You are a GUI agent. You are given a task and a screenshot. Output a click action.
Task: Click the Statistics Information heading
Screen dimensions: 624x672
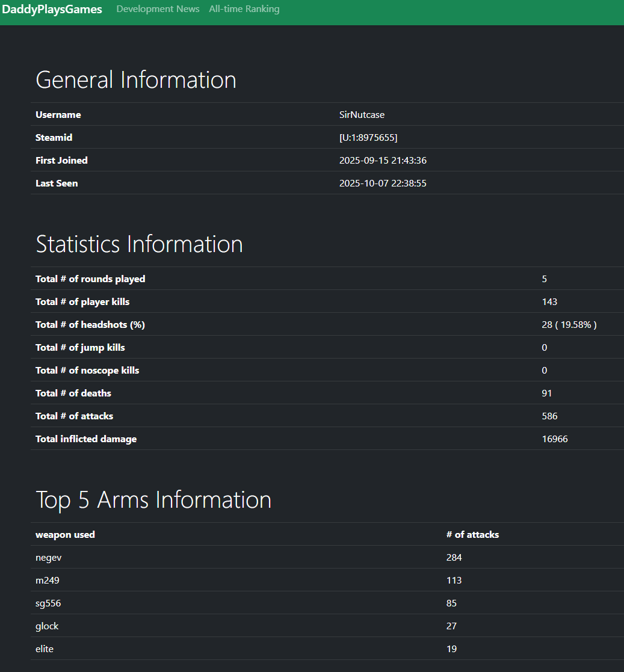click(x=139, y=244)
